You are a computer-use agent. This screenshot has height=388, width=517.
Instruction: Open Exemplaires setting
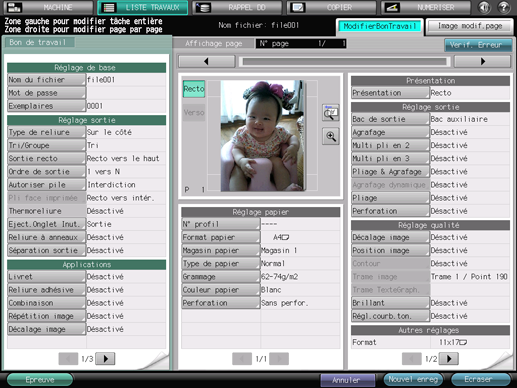tap(46, 106)
